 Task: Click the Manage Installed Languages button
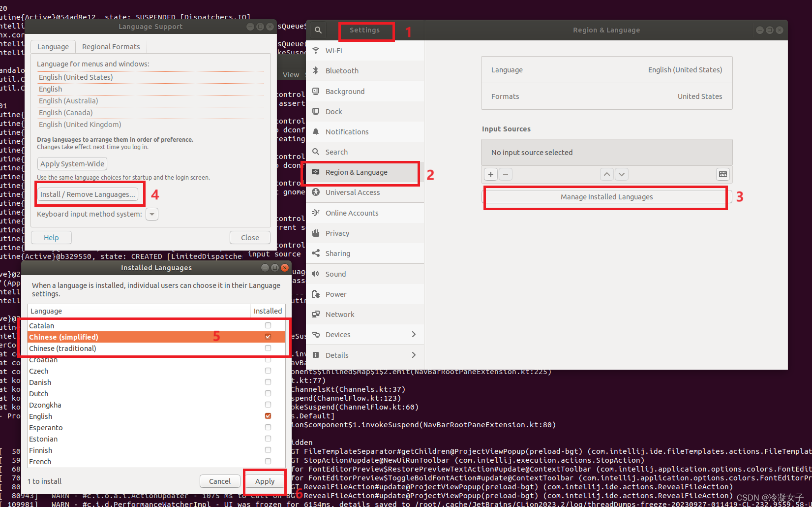[606, 196]
